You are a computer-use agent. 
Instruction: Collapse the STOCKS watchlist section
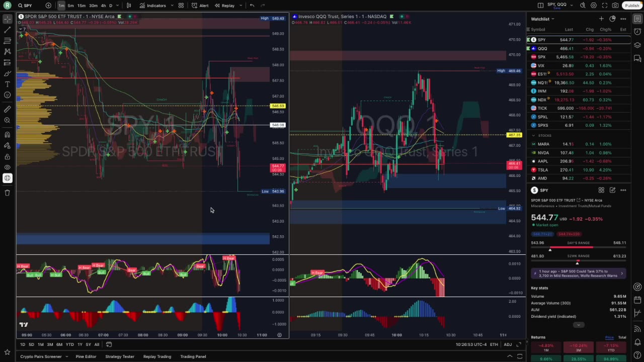[534, 135]
